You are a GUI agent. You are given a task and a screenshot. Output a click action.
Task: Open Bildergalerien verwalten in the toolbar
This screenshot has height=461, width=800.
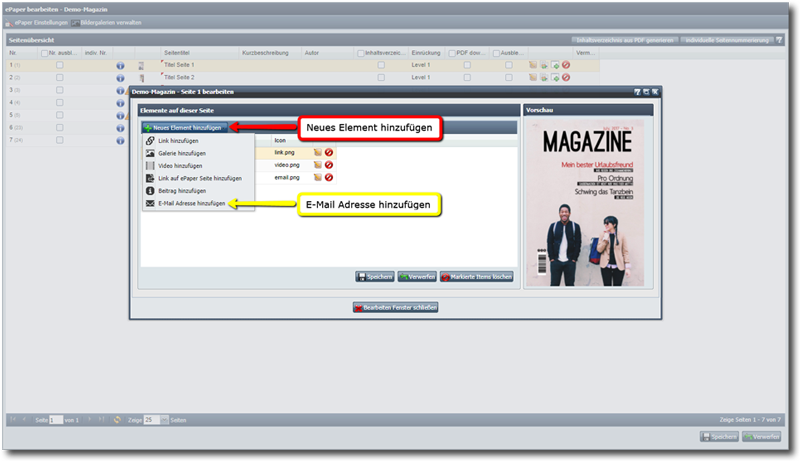[x=107, y=23]
